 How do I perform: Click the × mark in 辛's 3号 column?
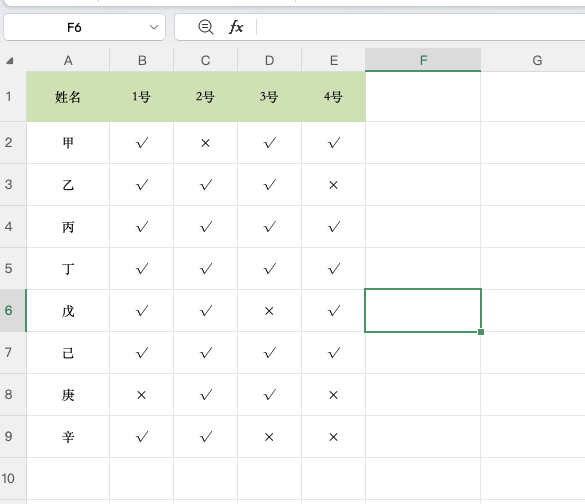pos(269,437)
